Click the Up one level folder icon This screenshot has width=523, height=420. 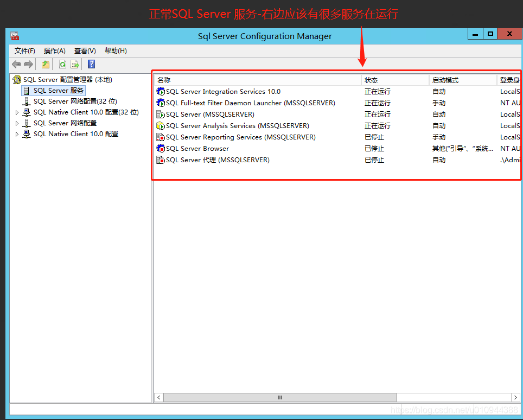pyautogui.click(x=46, y=64)
